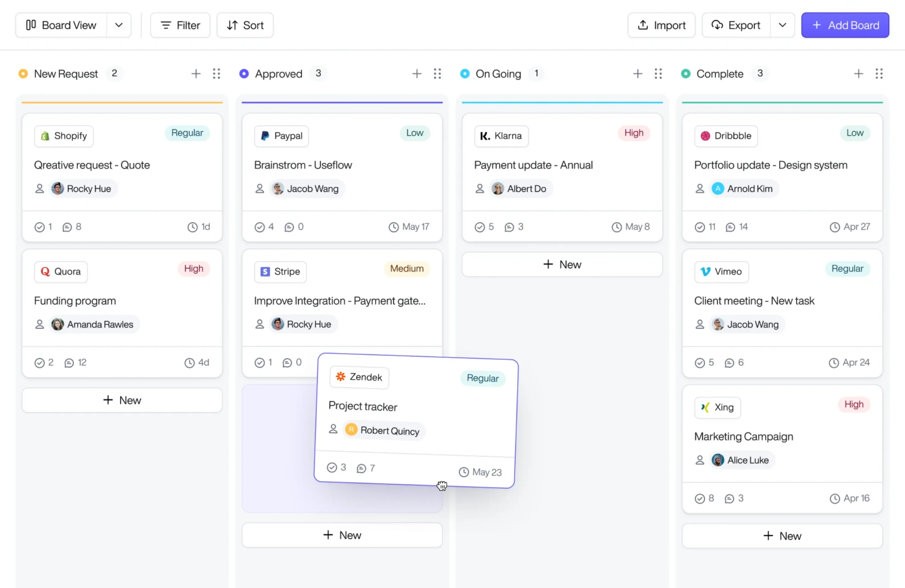Screen dimensions: 905x588
Task: Add a new card in Complete column bottom
Action: (x=782, y=536)
